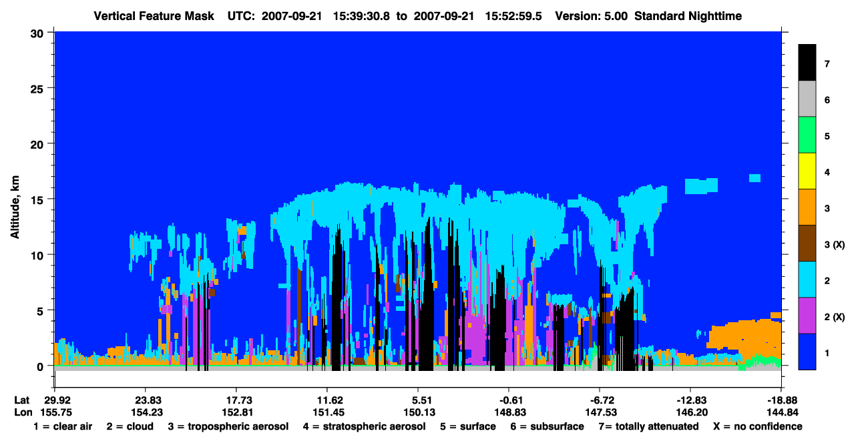Click the y-axis tick label 30
Viewport: 868px width, 445px height.
click(39, 33)
